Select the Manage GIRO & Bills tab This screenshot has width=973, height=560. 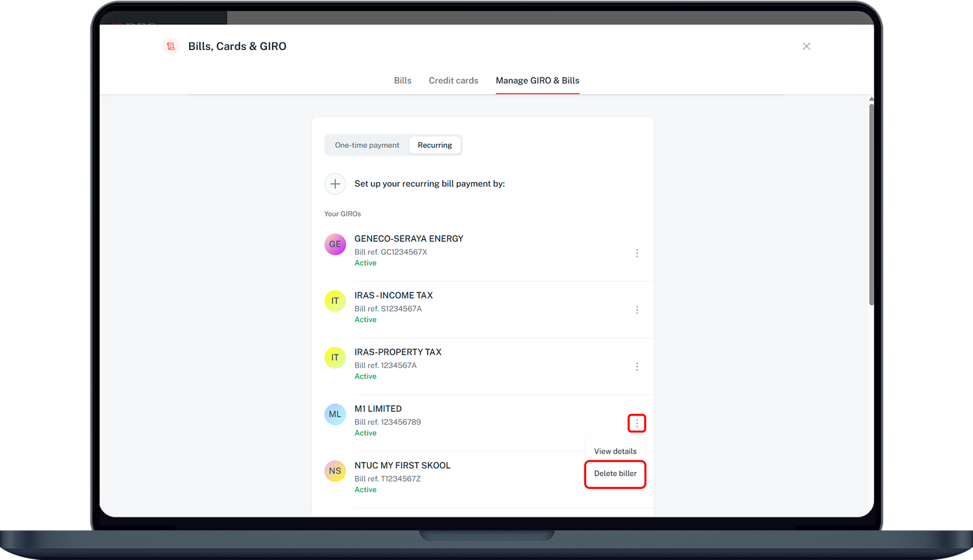(x=538, y=81)
